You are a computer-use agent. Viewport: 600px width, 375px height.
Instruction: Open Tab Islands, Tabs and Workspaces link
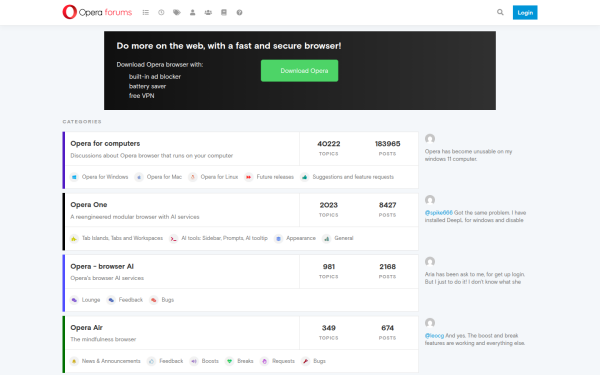122,238
